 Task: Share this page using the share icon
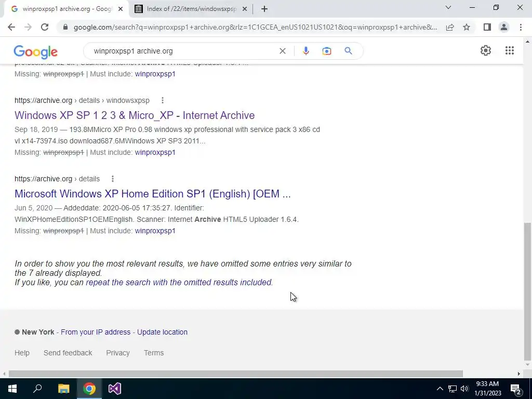click(x=450, y=27)
